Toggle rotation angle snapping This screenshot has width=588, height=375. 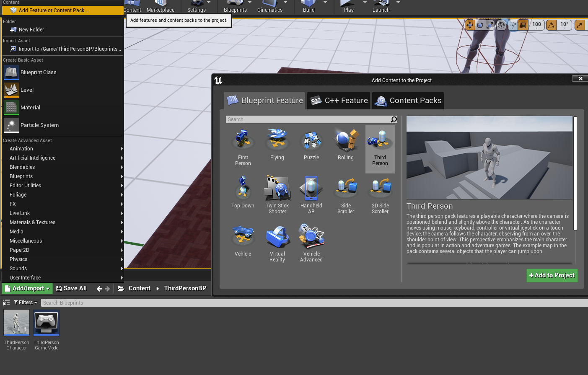click(551, 25)
